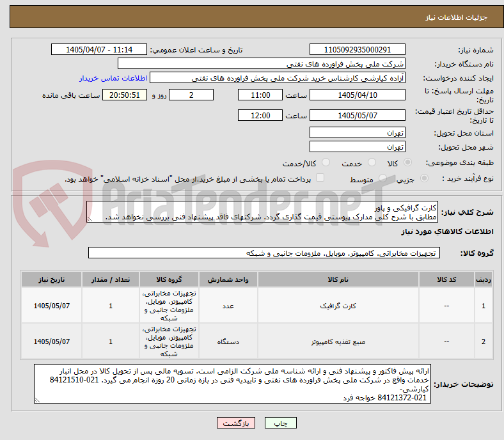Click the price validity date 1405/05/07 field

click(x=357, y=115)
